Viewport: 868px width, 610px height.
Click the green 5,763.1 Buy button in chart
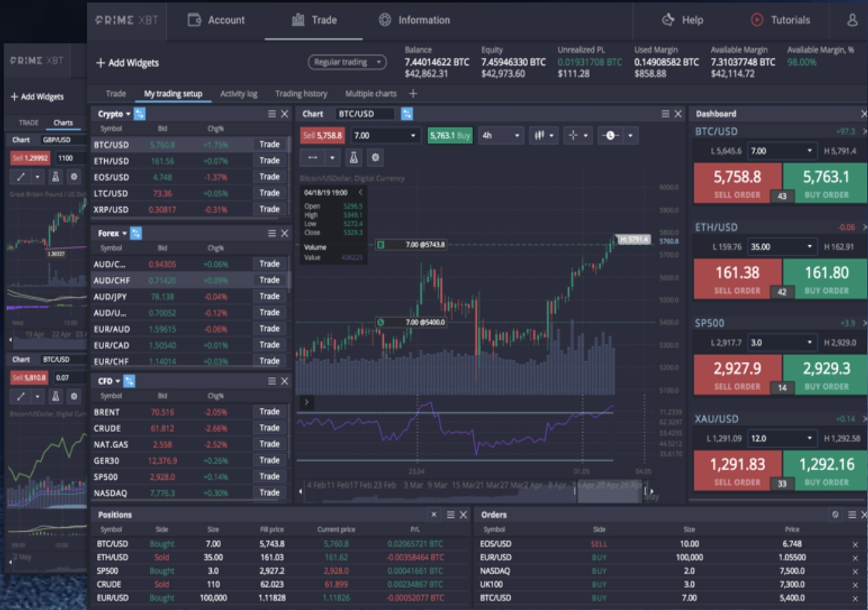click(x=450, y=135)
